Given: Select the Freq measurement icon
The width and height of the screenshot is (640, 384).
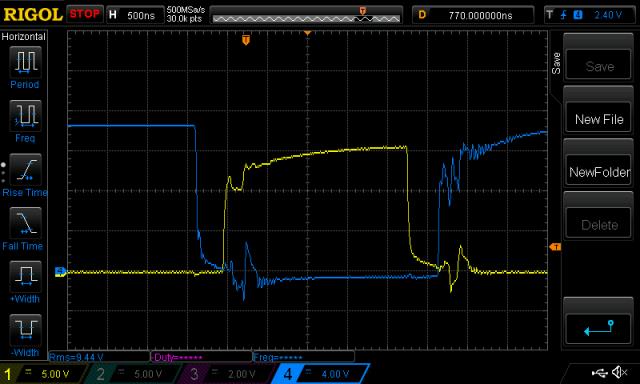Looking at the screenshot, I should pos(25,115).
